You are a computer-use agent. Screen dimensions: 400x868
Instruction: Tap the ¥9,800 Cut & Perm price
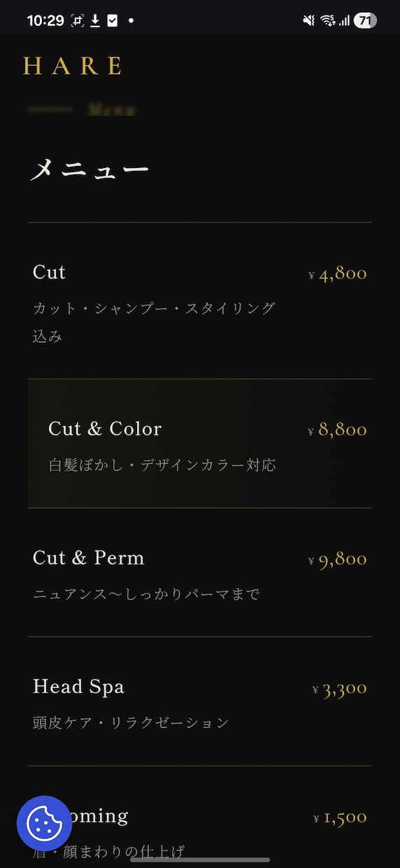coord(338,559)
